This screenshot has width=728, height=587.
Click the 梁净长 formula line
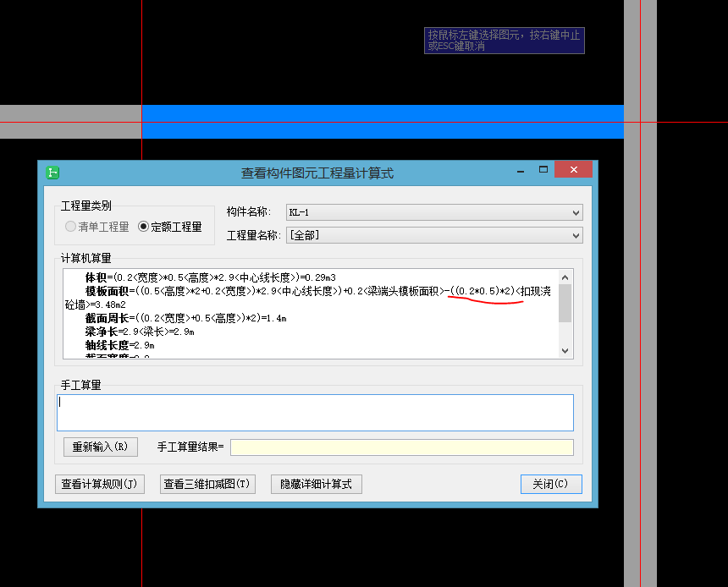[140, 332]
